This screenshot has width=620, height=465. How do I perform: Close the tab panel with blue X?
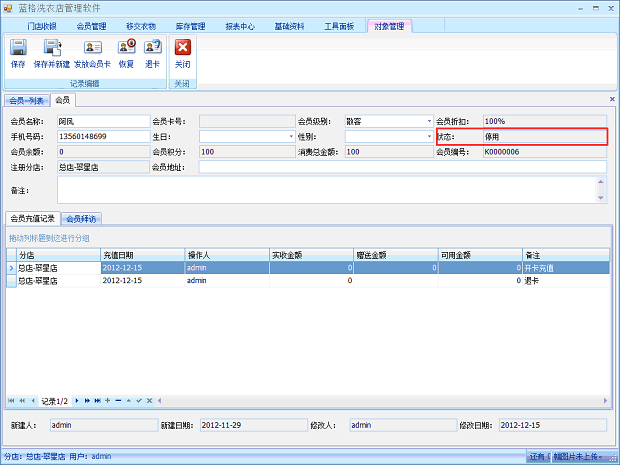click(x=612, y=99)
